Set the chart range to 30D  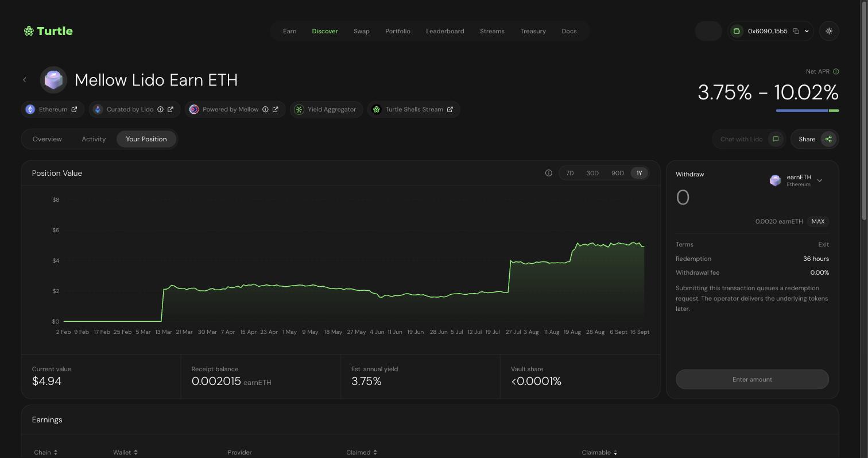tap(592, 173)
